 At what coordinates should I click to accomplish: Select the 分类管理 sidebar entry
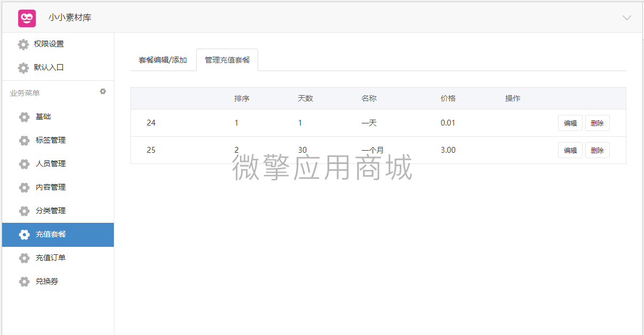pos(45,211)
